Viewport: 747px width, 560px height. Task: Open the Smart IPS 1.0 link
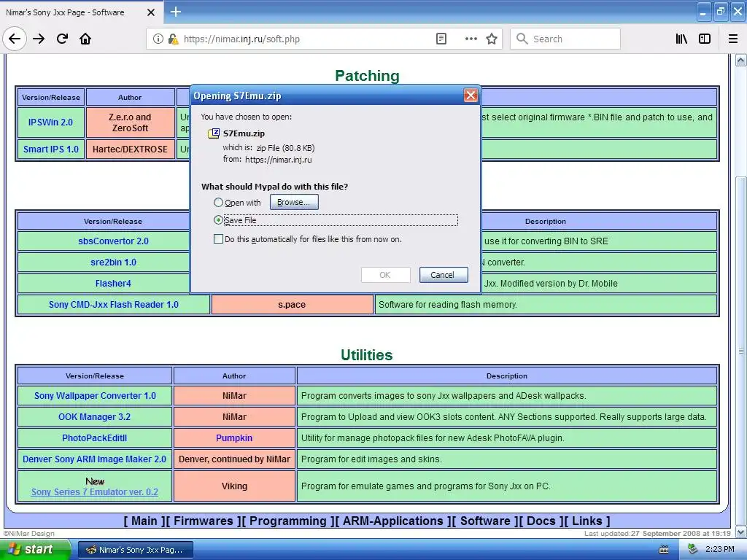click(x=51, y=149)
